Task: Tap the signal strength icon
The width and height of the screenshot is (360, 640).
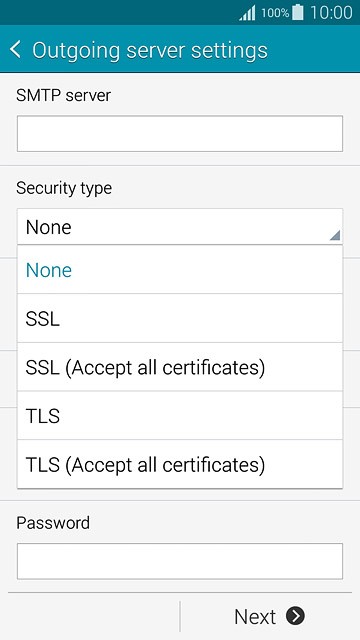Action: pos(247,13)
